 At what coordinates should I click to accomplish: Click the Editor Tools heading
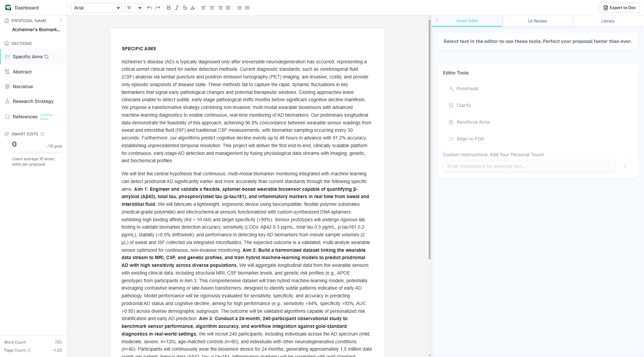[x=455, y=73]
